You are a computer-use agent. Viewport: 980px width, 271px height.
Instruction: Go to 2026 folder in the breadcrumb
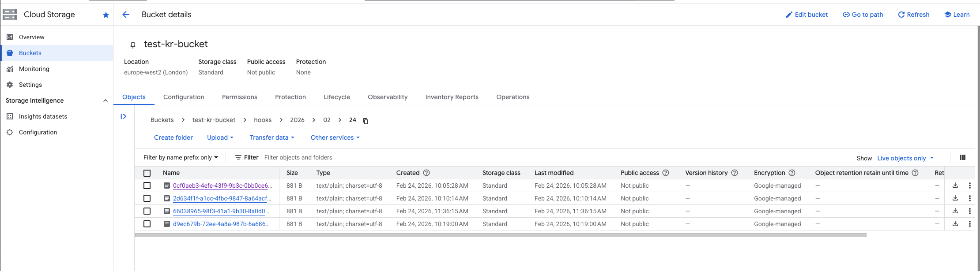point(297,120)
